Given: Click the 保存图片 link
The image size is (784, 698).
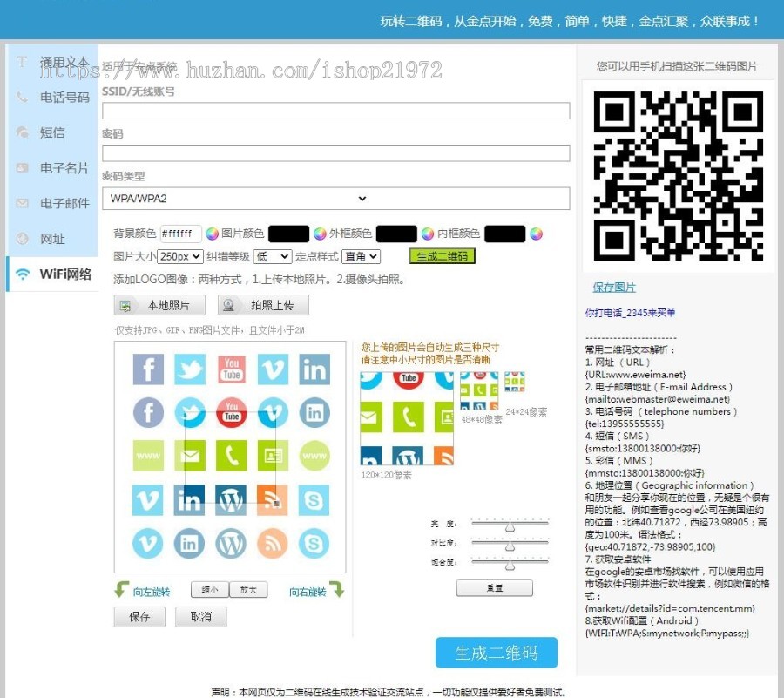Looking at the screenshot, I should (614, 288).
